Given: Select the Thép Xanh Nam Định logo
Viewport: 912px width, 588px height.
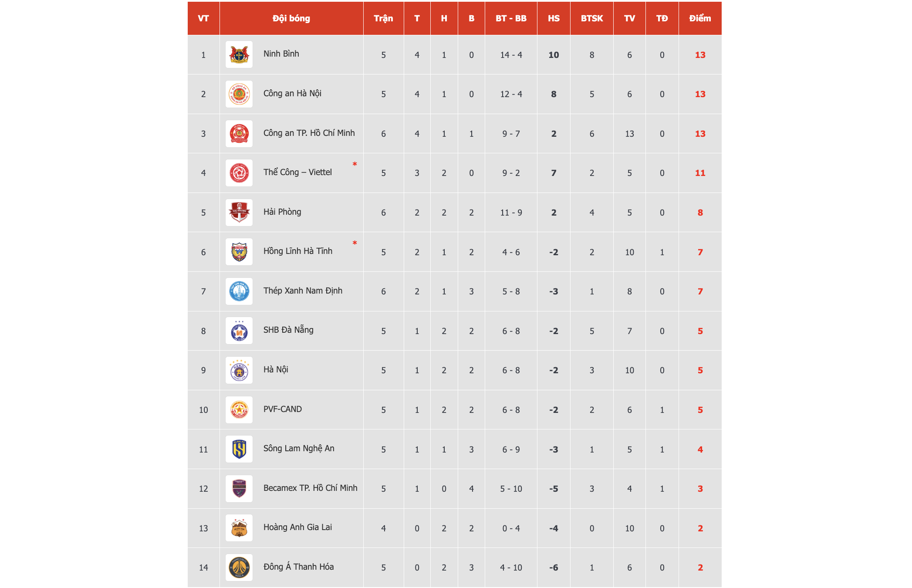Looking at the screenshot, I should [x=239, y=291].
